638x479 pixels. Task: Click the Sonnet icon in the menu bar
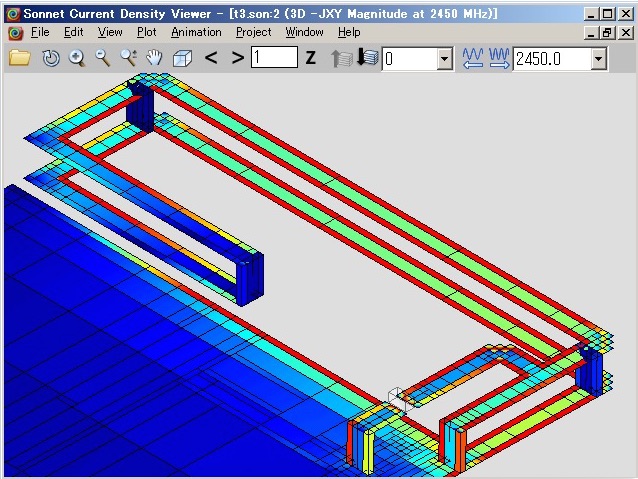(x=15, y=33)
